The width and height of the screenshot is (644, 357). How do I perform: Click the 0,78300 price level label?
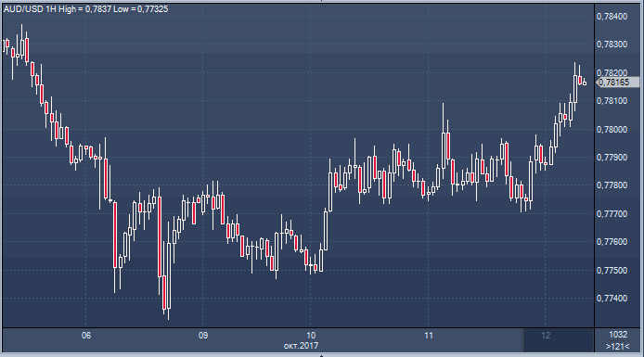pyautogui.click(x=612, y=45)
